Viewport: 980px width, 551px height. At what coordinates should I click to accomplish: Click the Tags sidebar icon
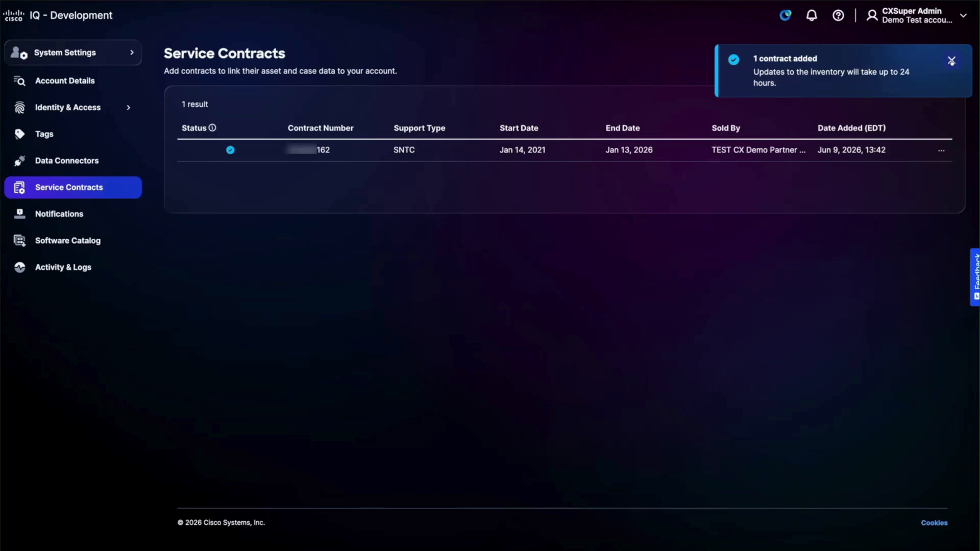pyautogui.click(x=19, y=134)
